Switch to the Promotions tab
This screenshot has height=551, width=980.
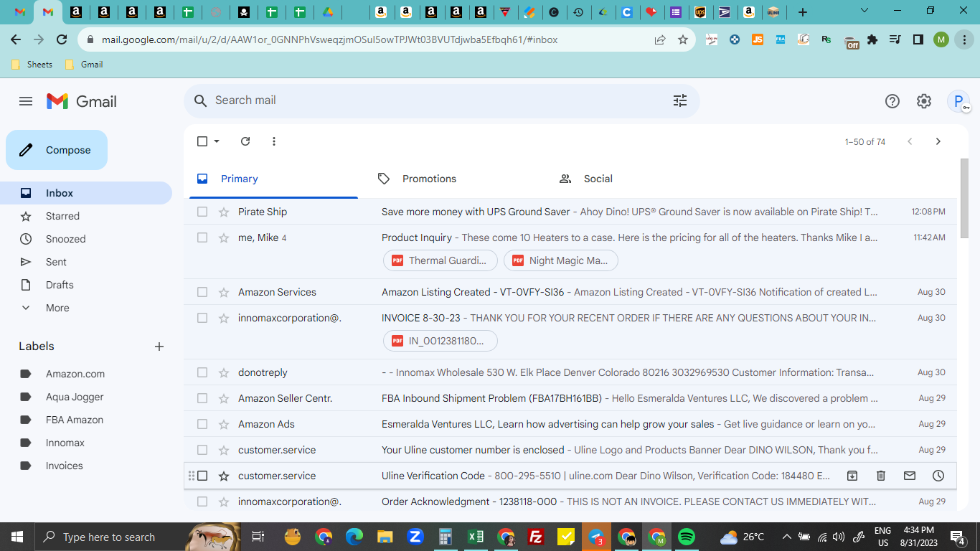tap(455, 179)
